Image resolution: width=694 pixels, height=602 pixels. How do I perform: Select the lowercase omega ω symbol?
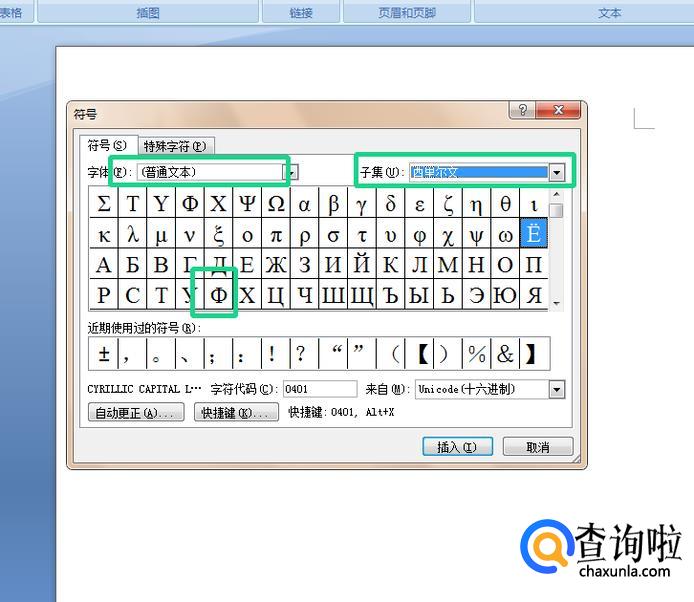pos(505,233)
